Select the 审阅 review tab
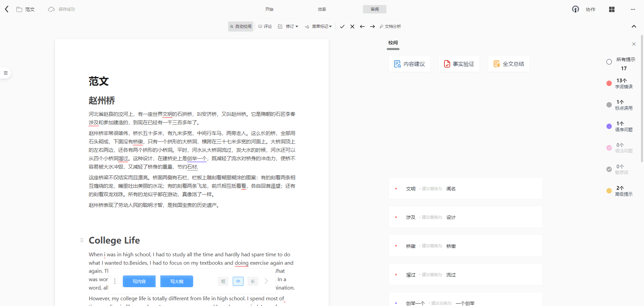Image resolution: width=644 pixels, height=306 pixels. pos(375,9)
